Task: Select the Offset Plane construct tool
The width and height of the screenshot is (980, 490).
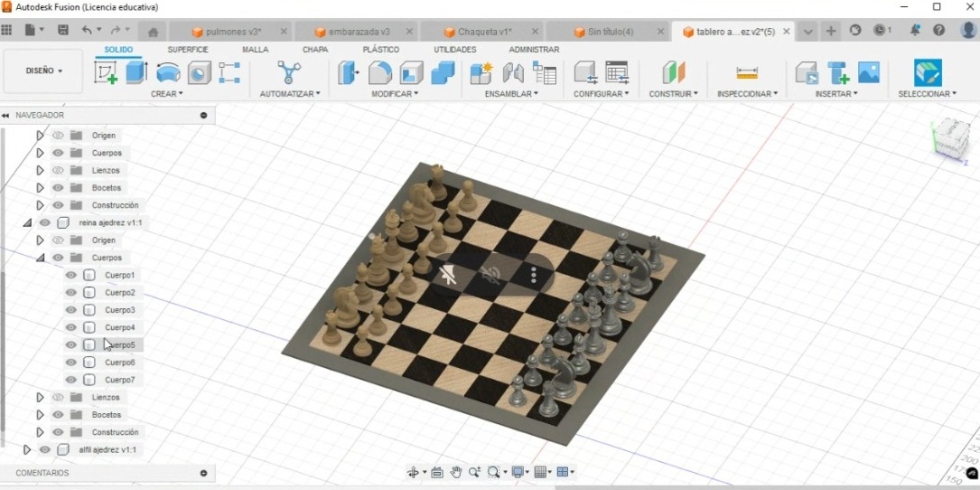Action: (x=674, y=72)
